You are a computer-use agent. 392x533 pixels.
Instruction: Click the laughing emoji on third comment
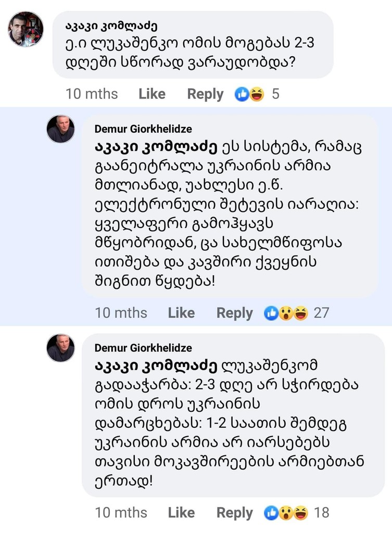click(x=300, y=513)
